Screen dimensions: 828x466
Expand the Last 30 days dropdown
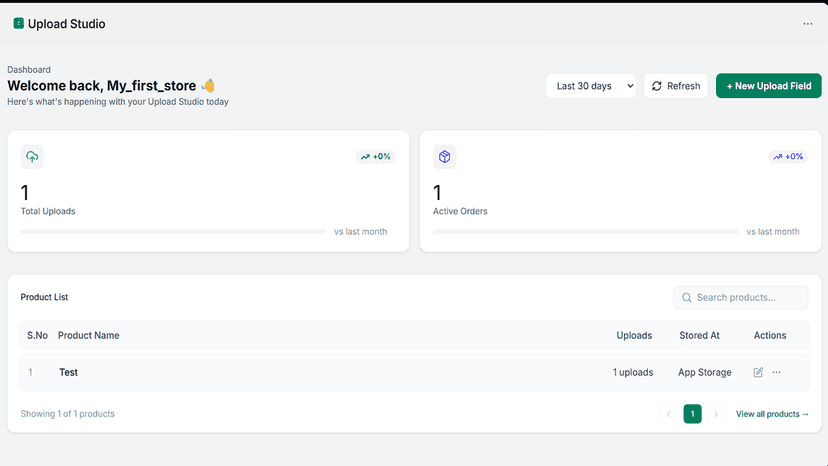click(x=591, y=86)
